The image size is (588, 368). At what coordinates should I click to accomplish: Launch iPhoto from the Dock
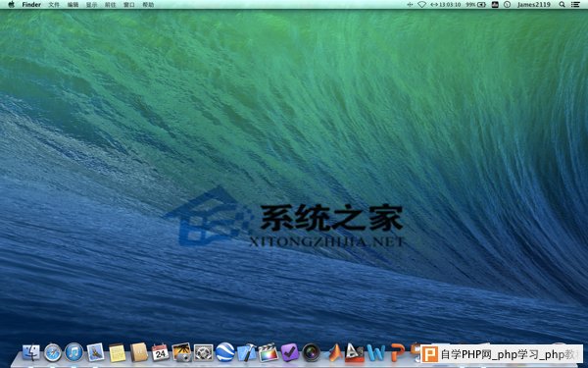pyautogui.click(x=182, y=352)
